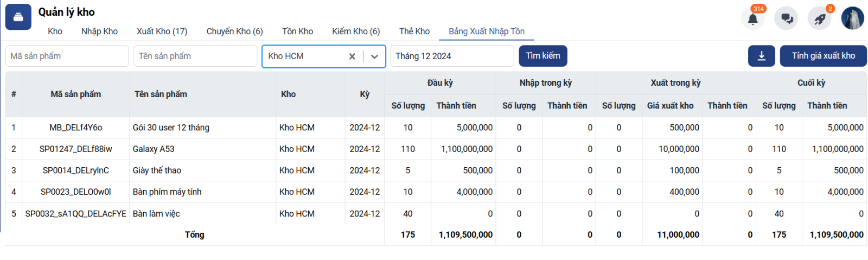Screen dimensions: 868x260
Task: Open the notifications bell
Action: 752,19
